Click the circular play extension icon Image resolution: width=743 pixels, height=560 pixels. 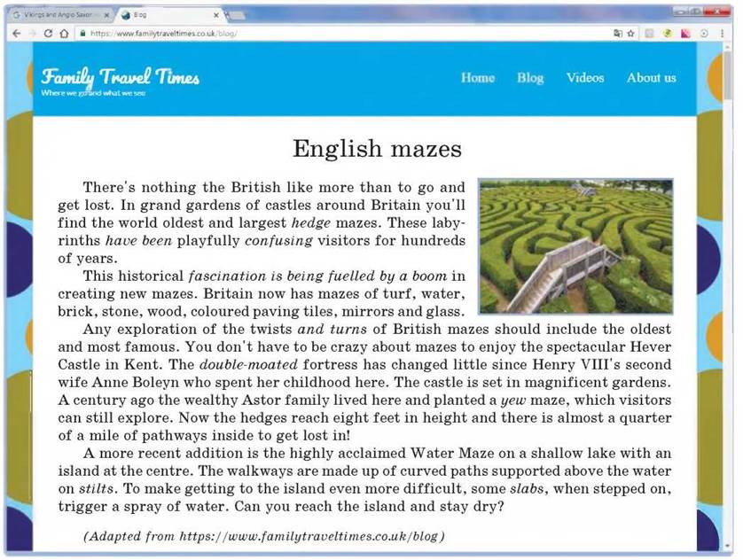coord(704,34)
